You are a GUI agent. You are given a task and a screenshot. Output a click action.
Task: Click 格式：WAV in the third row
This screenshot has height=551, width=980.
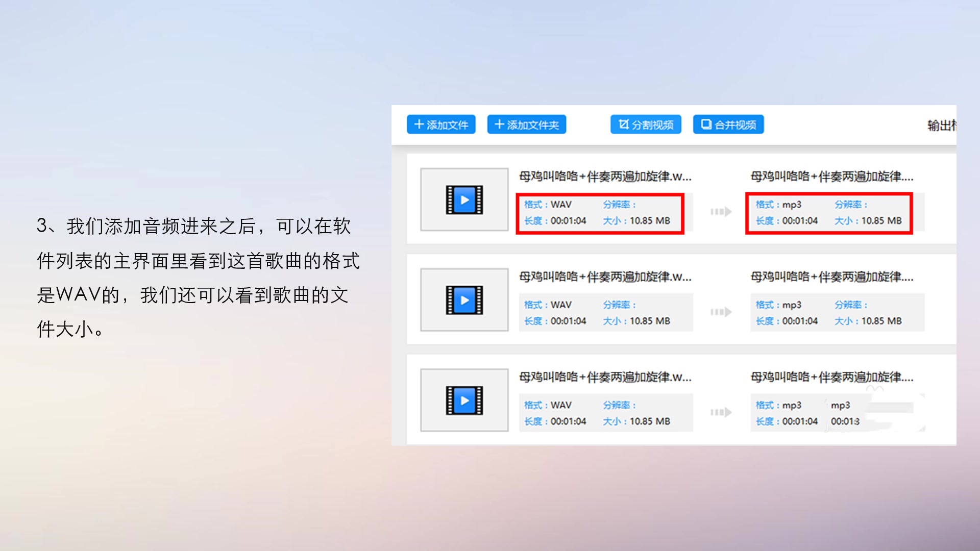point(548,405)
